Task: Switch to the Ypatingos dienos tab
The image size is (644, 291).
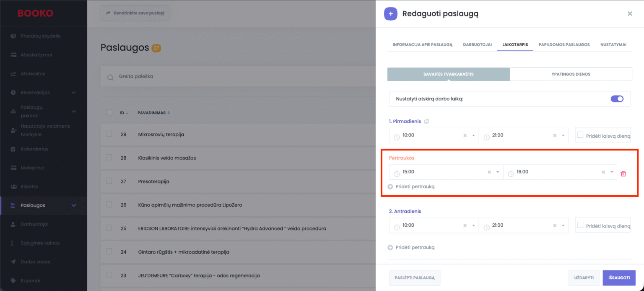Action: pyautogui.click(x=571, y=74)
